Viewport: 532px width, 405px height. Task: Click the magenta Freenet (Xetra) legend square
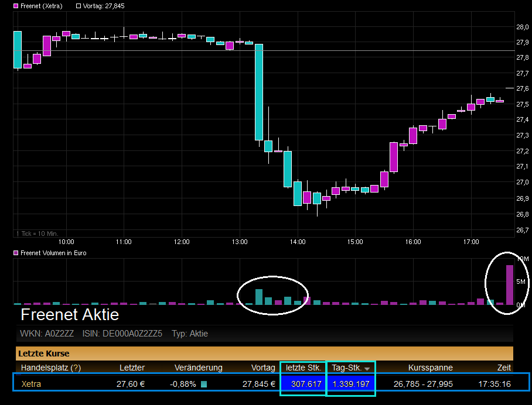click(x=16, y=6)
